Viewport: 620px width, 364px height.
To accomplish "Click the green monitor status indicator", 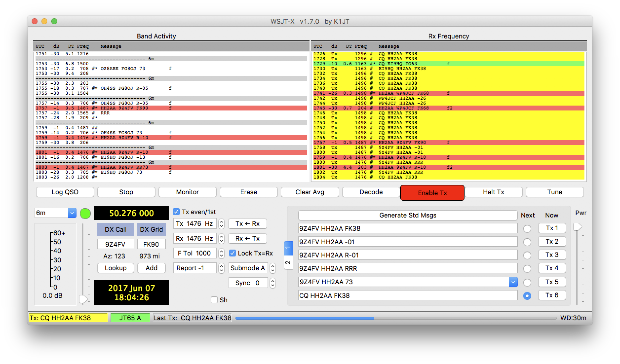I will pos(85,213).
